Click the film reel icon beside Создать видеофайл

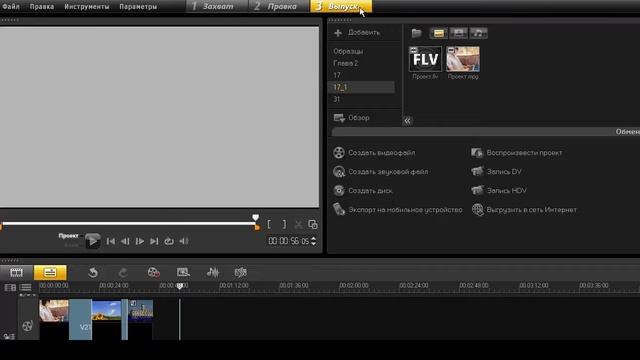[339, 153]
